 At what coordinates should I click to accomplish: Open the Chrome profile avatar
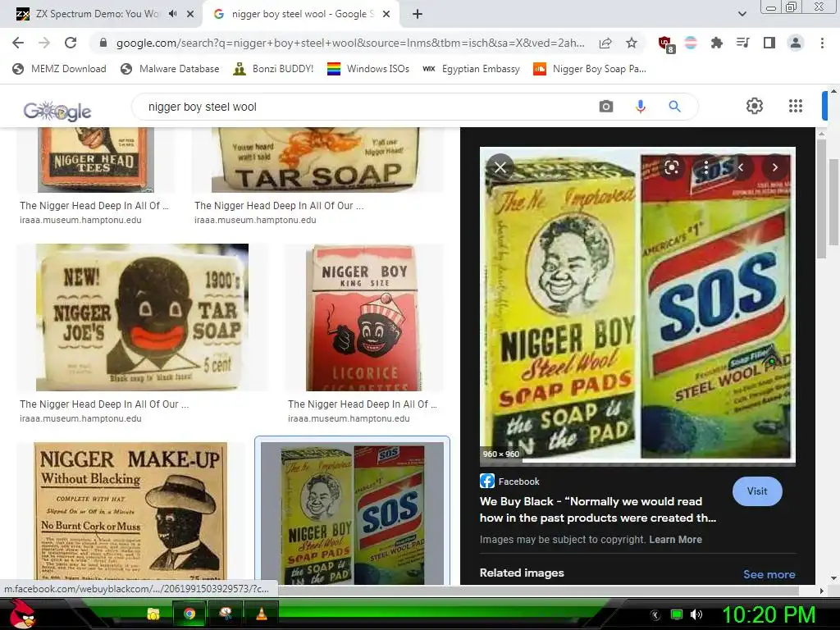click(796, 43)
